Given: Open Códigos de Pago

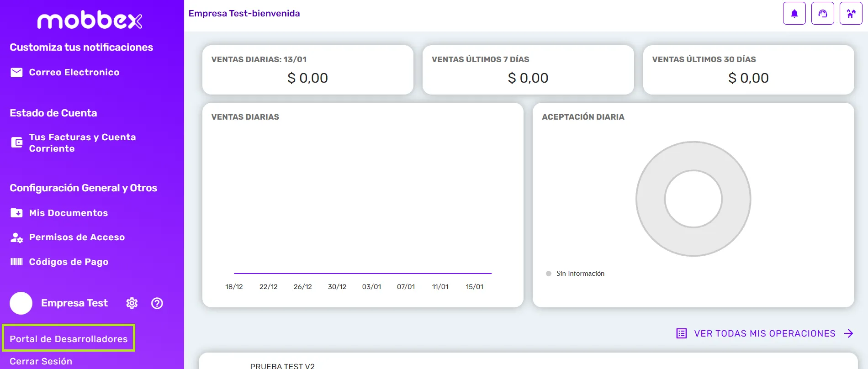Looking at the screenshot, I should pyautogui.click(x=69, y=262).
